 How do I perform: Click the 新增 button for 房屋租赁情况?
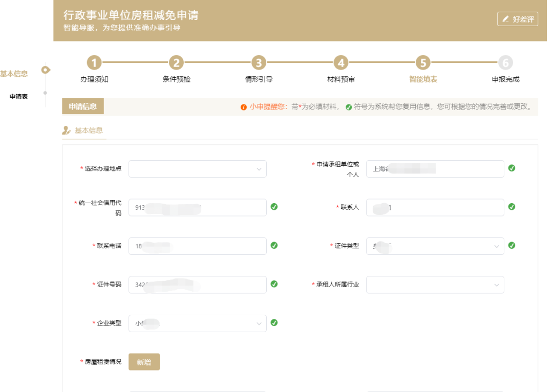coord(144,362)
